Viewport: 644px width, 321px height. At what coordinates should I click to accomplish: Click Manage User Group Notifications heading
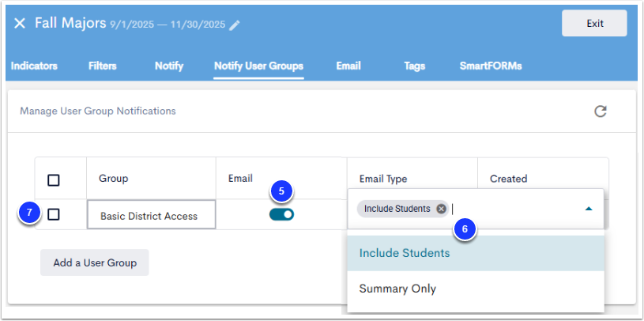pyautogui.click(x=98, y=111)
